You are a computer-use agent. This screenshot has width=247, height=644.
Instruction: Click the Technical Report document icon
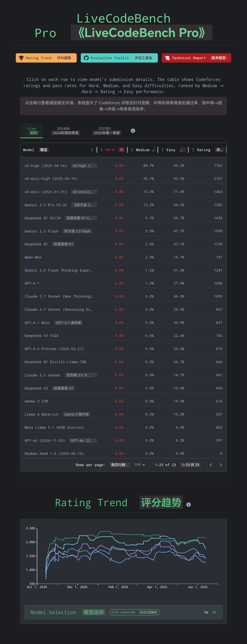pos(167,58)
